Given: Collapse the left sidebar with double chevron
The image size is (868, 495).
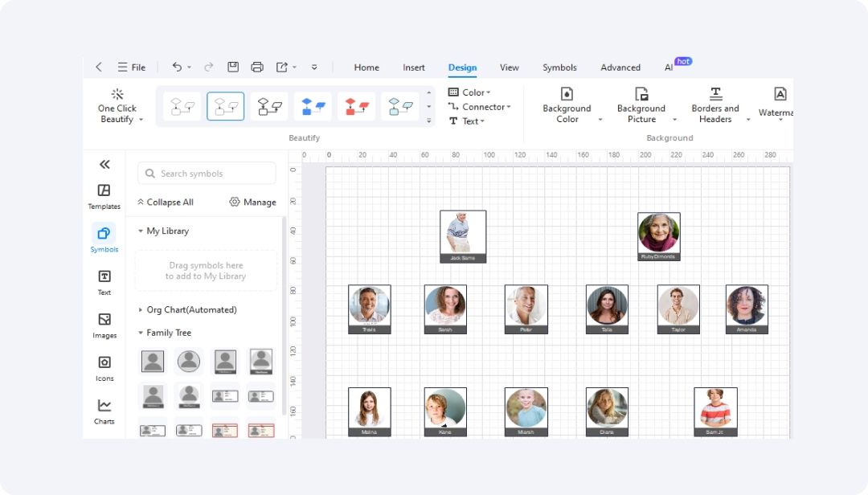Looking at the screenshot, I should click(104, 165).
